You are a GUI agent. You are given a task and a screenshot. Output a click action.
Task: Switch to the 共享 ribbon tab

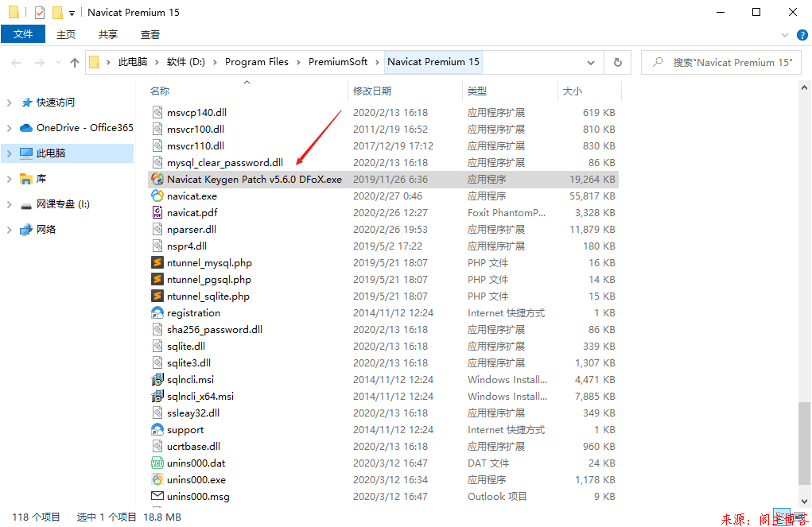pos(107,35)
